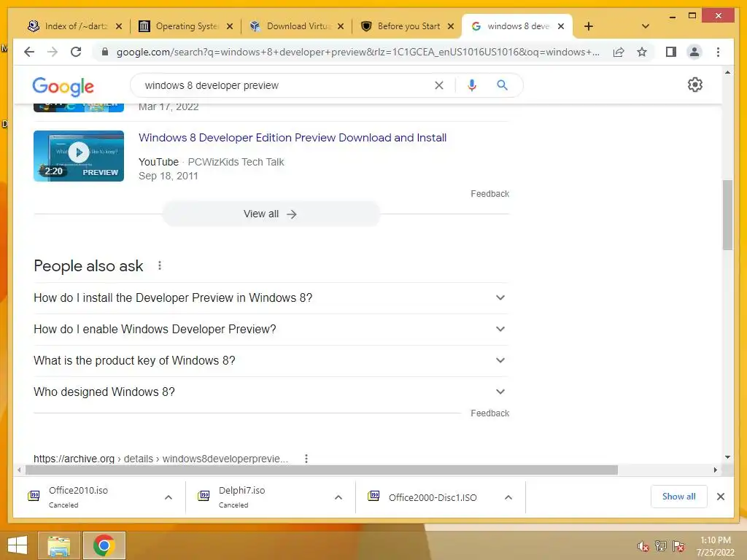Open the archive.org windows8developerpreview result URL

160,459
